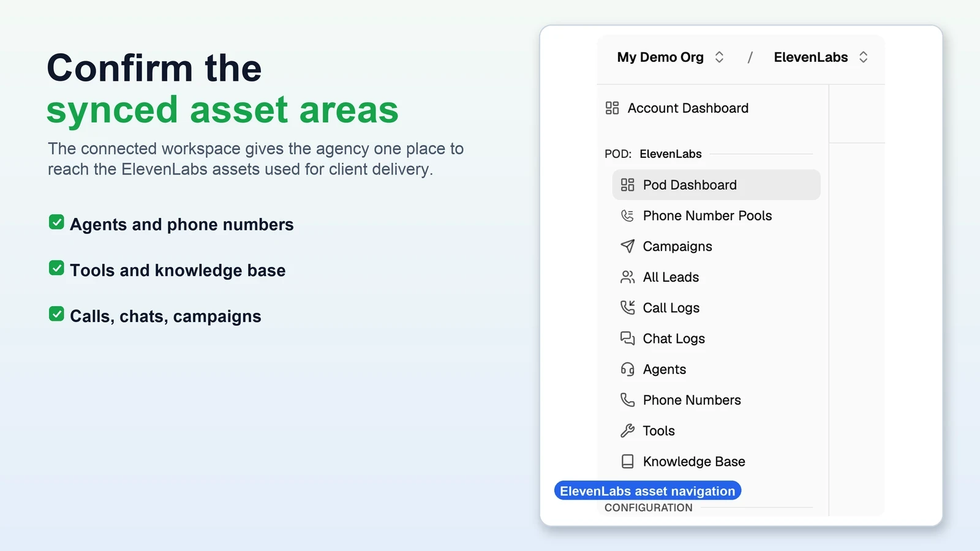Open the My Demo Org switcher
980x551 pixels.
[671, 58]
